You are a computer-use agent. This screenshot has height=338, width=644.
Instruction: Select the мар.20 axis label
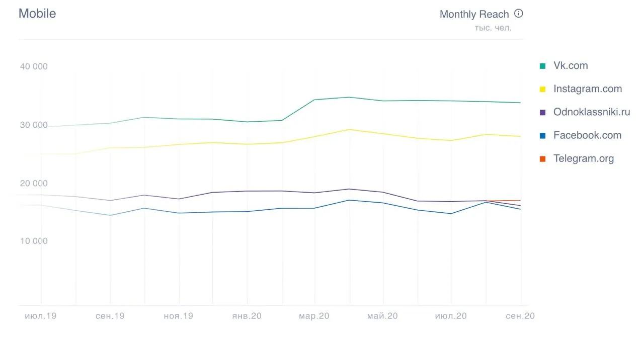click(314, 316)
